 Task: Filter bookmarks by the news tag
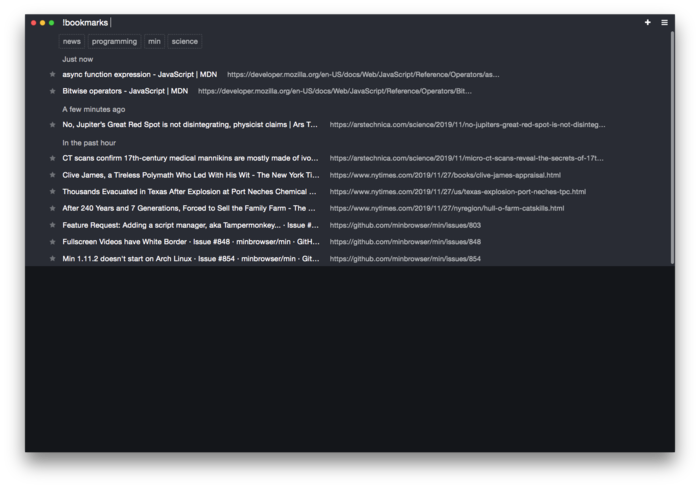coord(72,41)
